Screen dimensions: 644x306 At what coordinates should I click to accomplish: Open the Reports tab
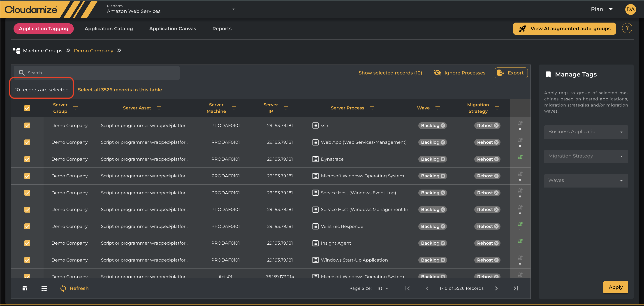(222, 28)
